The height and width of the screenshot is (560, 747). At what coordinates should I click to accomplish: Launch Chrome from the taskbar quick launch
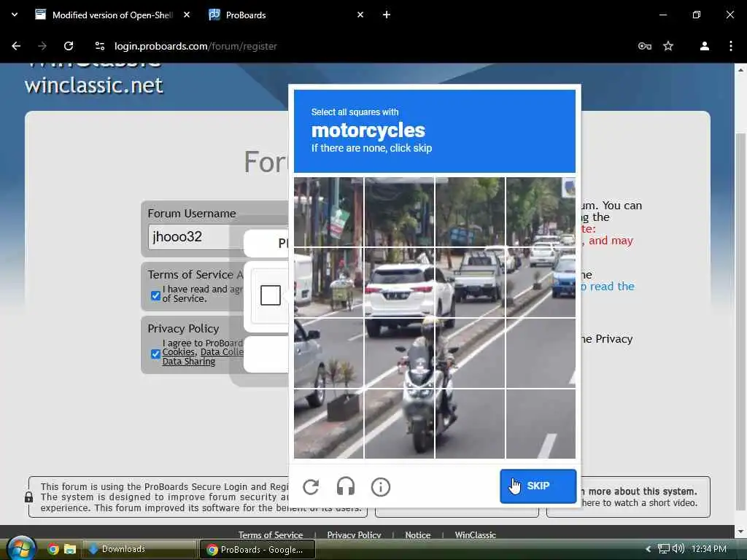53,549
